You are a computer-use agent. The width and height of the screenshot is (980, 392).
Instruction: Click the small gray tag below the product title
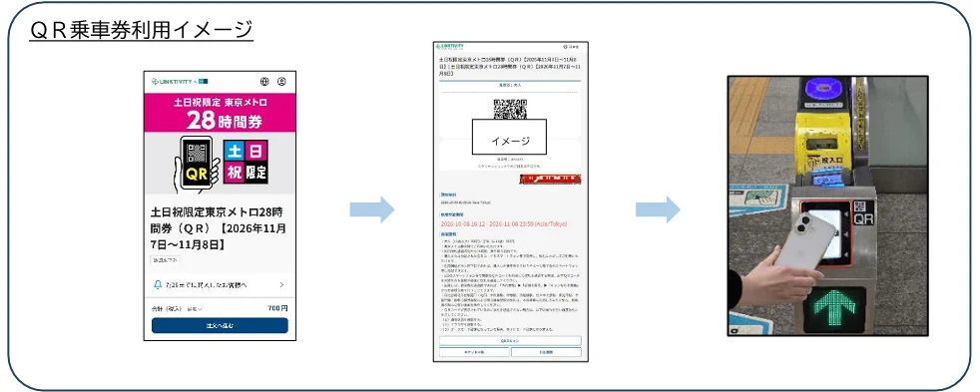(164, 259)
